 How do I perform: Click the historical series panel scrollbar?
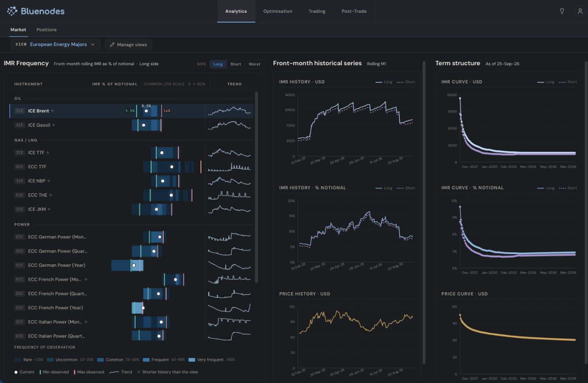click(424, 212)
